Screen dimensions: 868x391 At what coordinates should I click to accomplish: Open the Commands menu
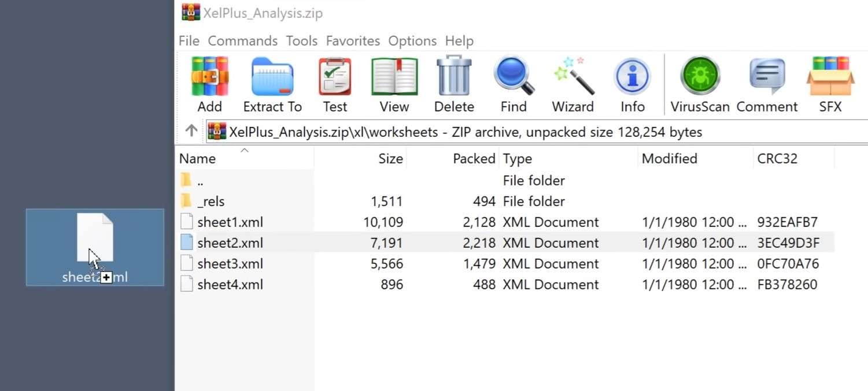(x=243, y=41)
